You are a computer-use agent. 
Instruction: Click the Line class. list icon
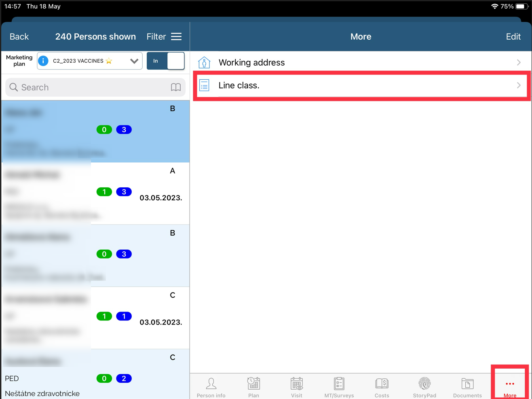pos(205,85)
